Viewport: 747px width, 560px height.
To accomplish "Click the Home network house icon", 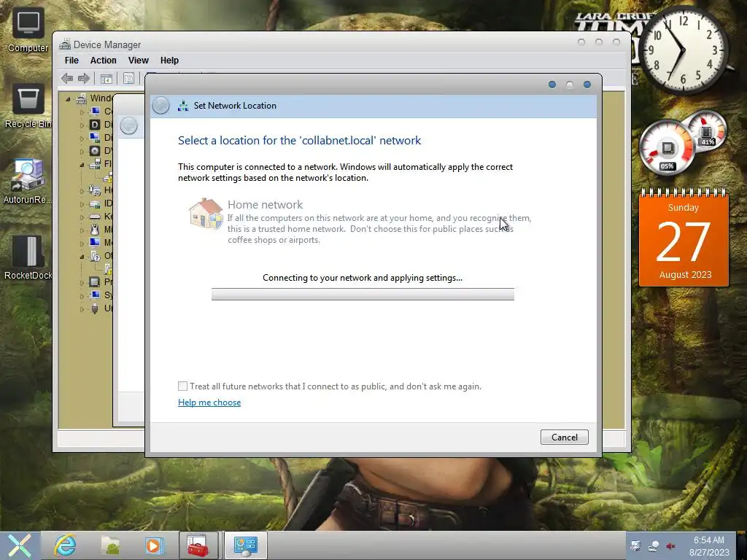I will (x=206, y=214).
